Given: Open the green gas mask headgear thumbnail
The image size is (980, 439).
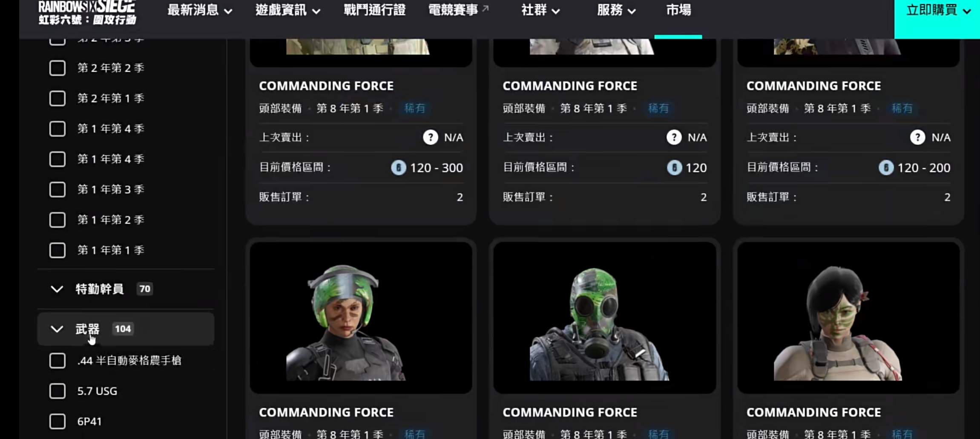Looking at the screenshot, I should [x=604, y=318].
